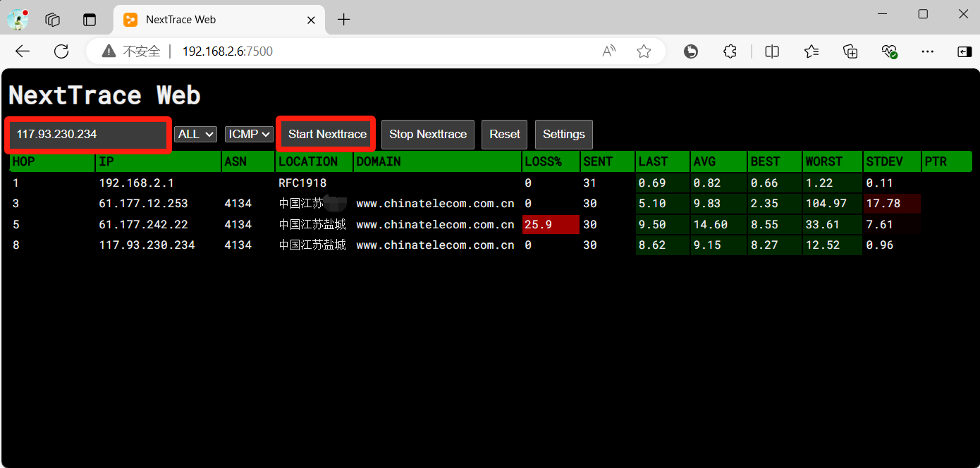The width and height of the screenshot is (980, 468).
Task: Refresh the NextTrace Web page
Action: click(x=61, y=51)
